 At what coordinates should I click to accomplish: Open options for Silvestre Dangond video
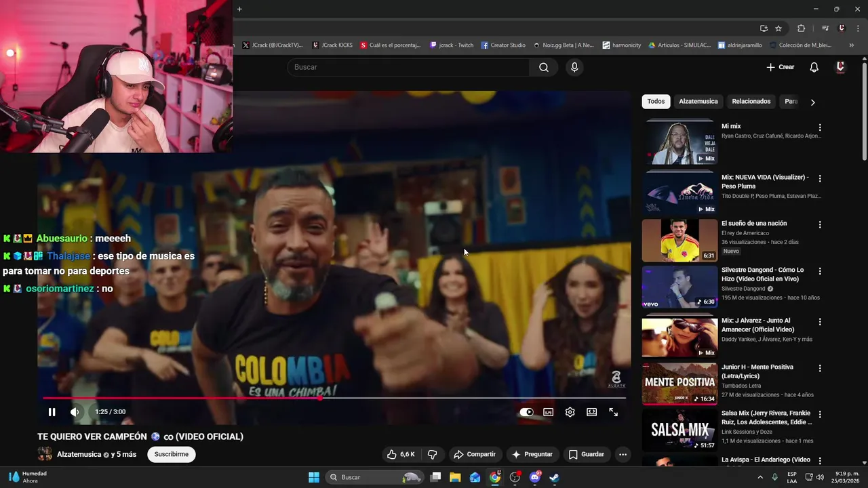point(820,271)
